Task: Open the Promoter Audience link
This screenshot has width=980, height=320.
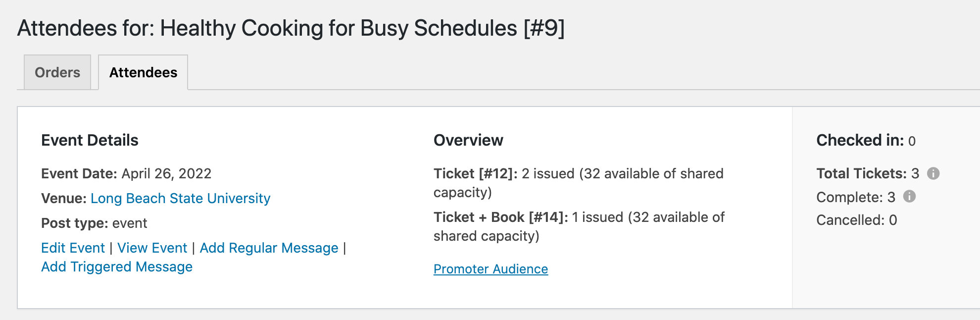Action: click(490, 269)
